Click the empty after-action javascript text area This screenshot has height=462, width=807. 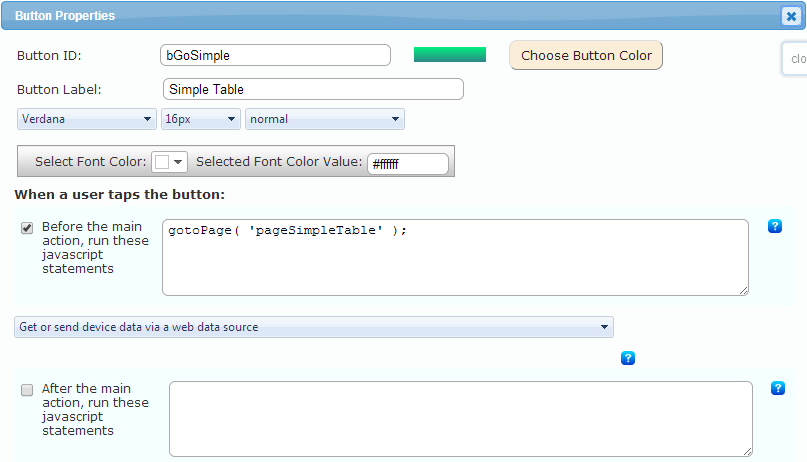461,419
